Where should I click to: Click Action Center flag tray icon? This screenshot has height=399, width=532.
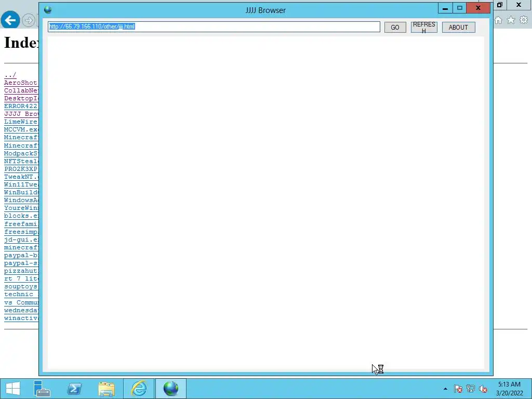(x=458, y=389)
